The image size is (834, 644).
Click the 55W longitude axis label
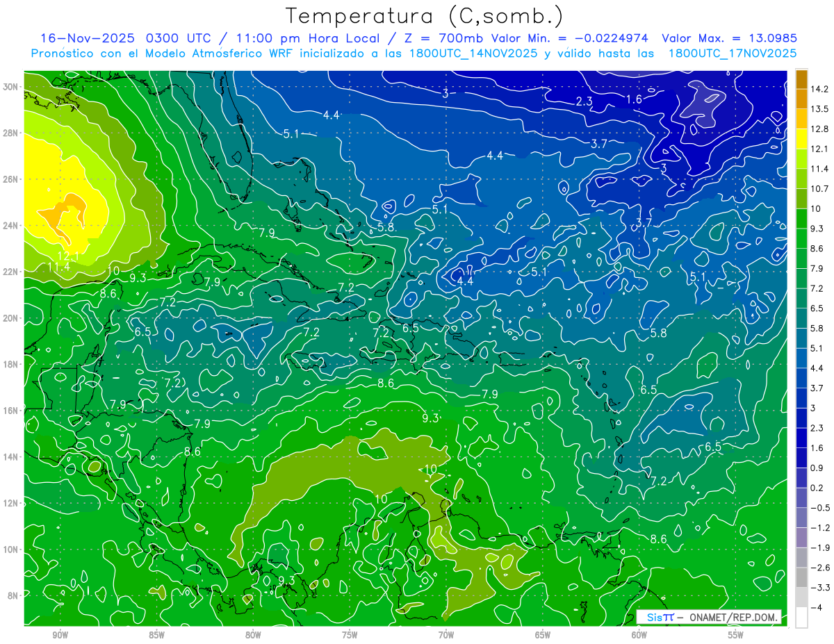point(736,635)
